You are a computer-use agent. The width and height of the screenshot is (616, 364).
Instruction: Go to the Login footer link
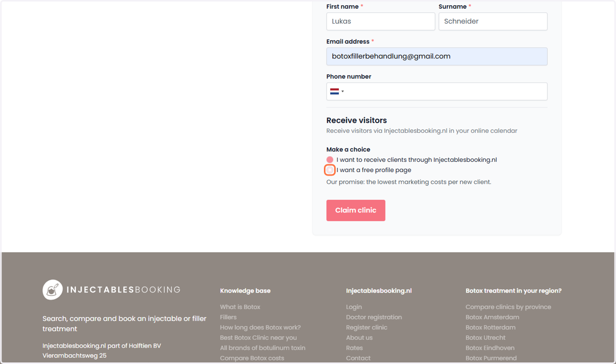[354, 307]
